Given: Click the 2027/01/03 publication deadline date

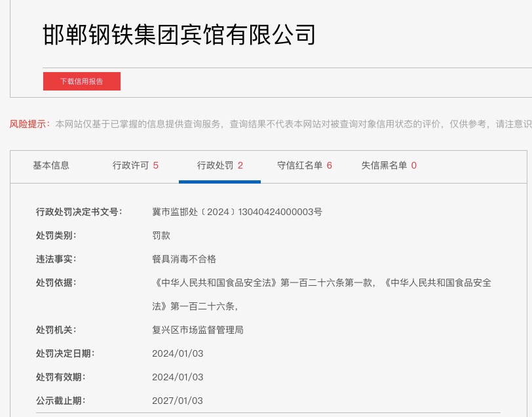Looking at the screenshot, I should [x=178, y=401].
